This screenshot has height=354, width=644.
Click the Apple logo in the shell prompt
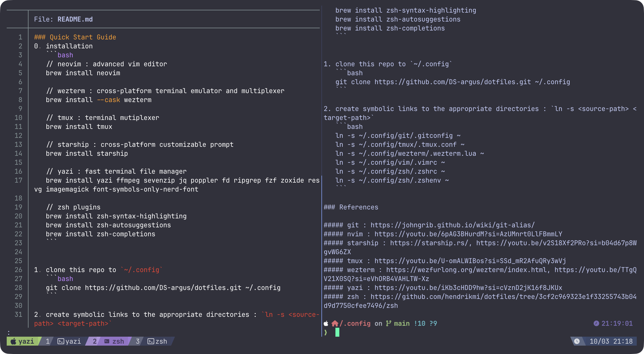coord(326,324)
